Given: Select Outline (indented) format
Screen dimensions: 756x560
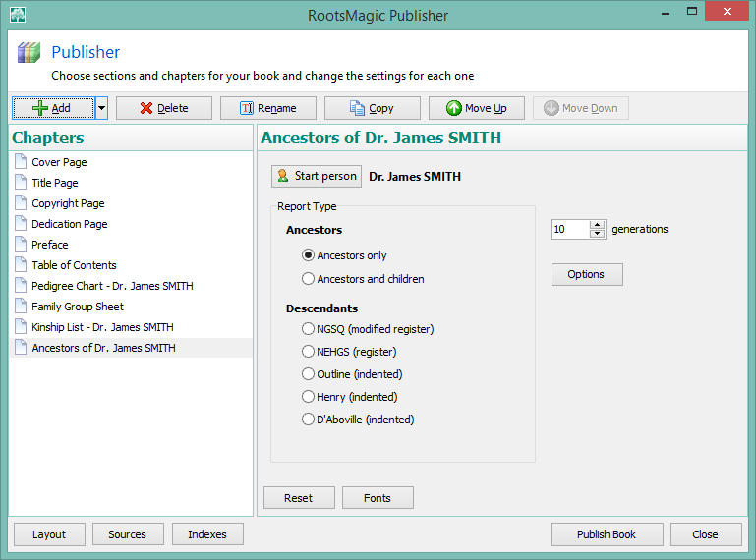Looking at the screenshot, I should coord(352,374).
